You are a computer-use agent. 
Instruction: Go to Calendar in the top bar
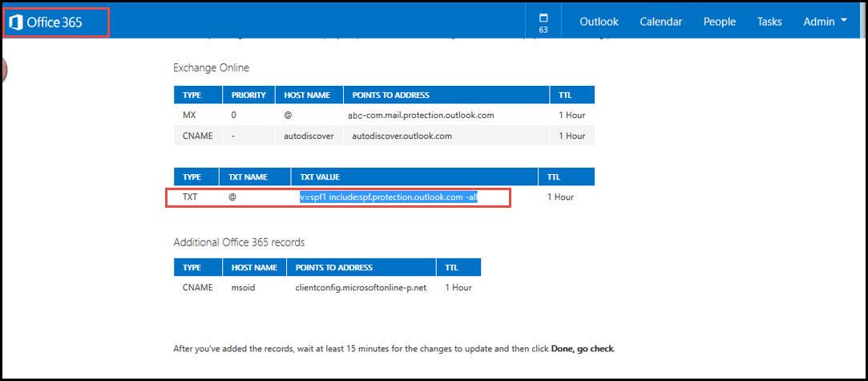661,22
